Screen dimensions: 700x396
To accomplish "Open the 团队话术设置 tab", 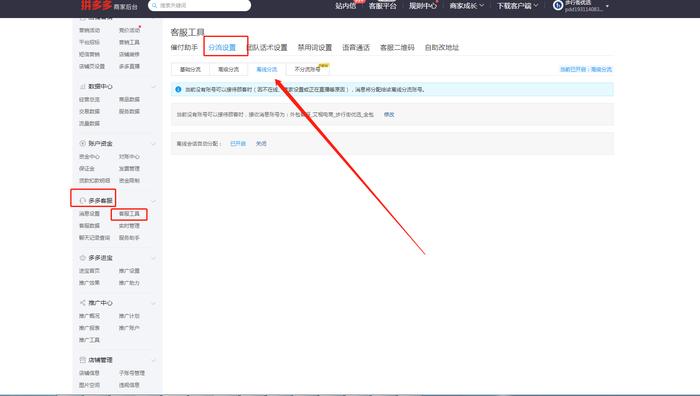I will click(x=267, y=47).
